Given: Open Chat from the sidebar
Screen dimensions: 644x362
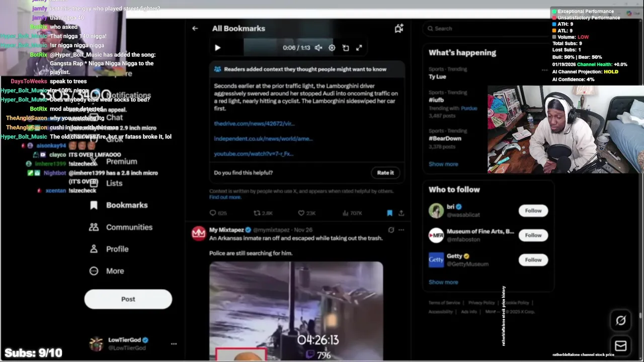Looking at the screenshot, I should coord(114,118).
